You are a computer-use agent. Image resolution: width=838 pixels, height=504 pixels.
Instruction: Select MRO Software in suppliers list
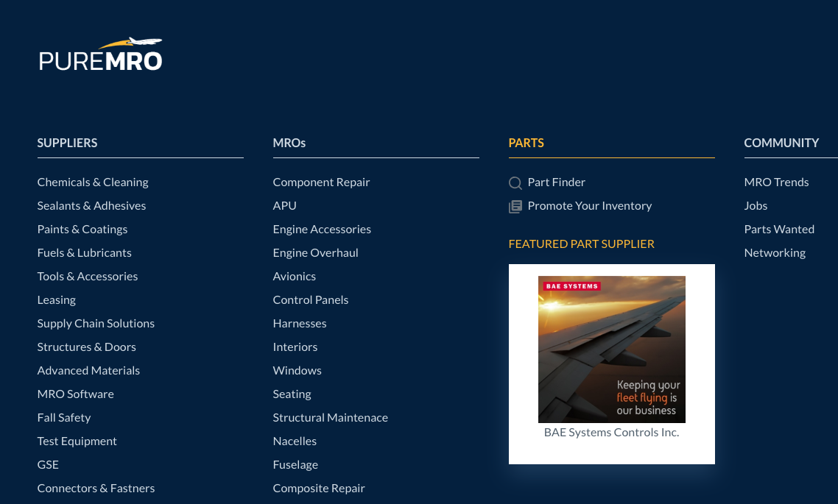[x=75, y=394]
